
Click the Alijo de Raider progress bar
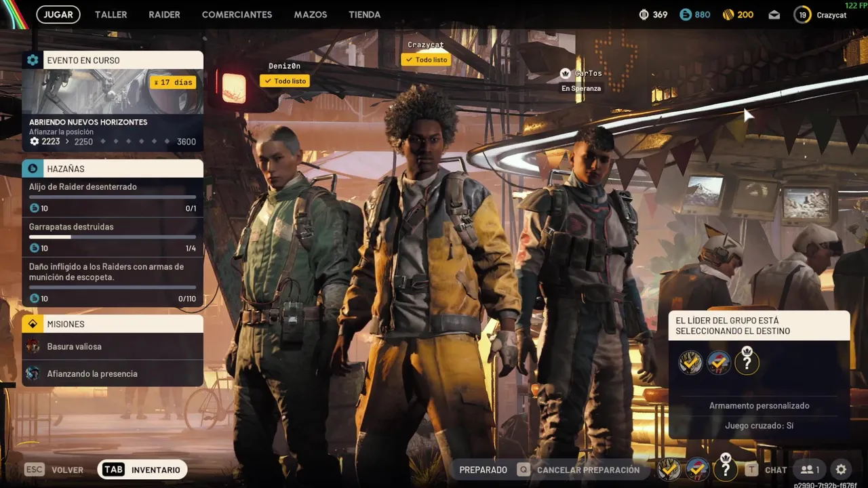coord(113,197)
